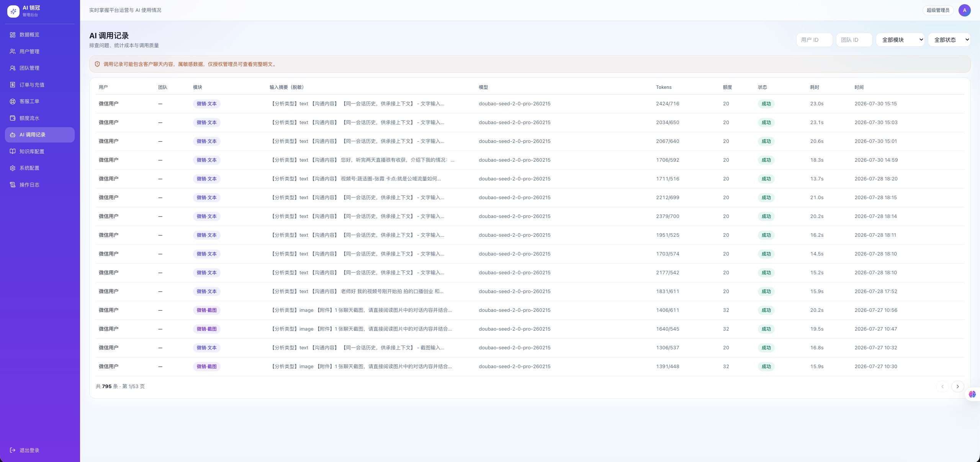Image resolution: width=980 pixels, height=462 pixels.
Task: Click the 订单与充值 receipt icon
Action: (13, 85)
